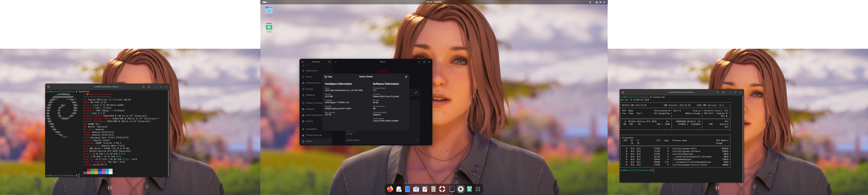868x195 pixels.
Task: Open the top bar system status menu
Action: point(600,2)
